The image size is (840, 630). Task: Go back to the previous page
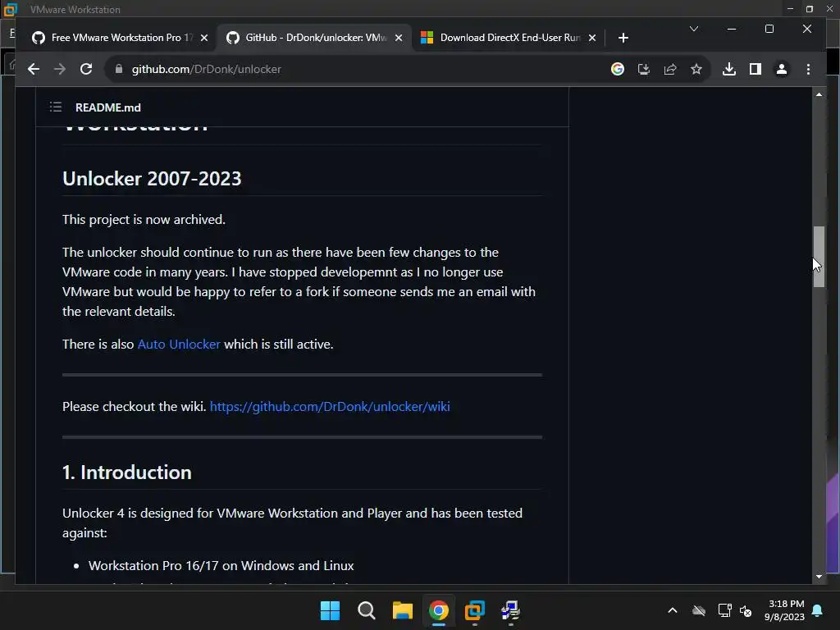point(33,69)
